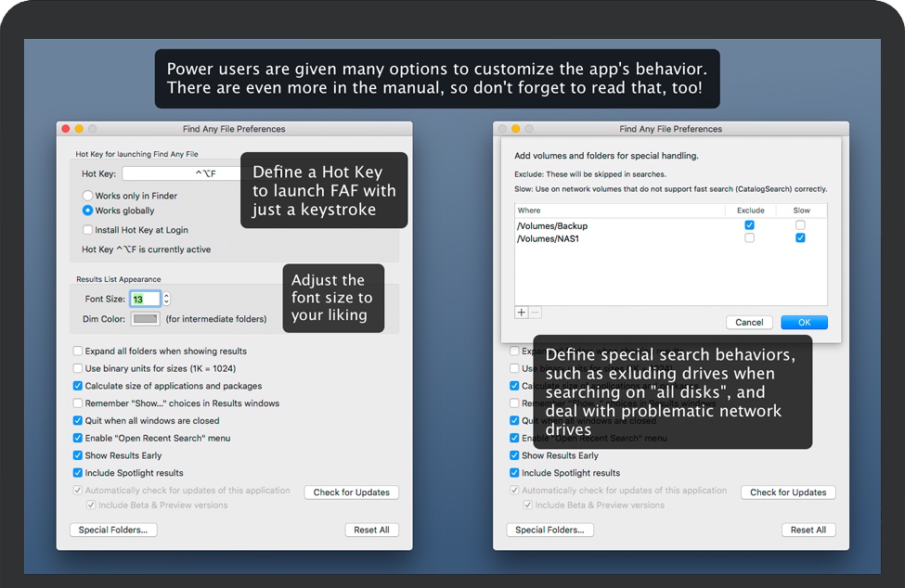Click the Font Size stepper arrows
This screenshot has width=905, height=588.
(167, 299)
